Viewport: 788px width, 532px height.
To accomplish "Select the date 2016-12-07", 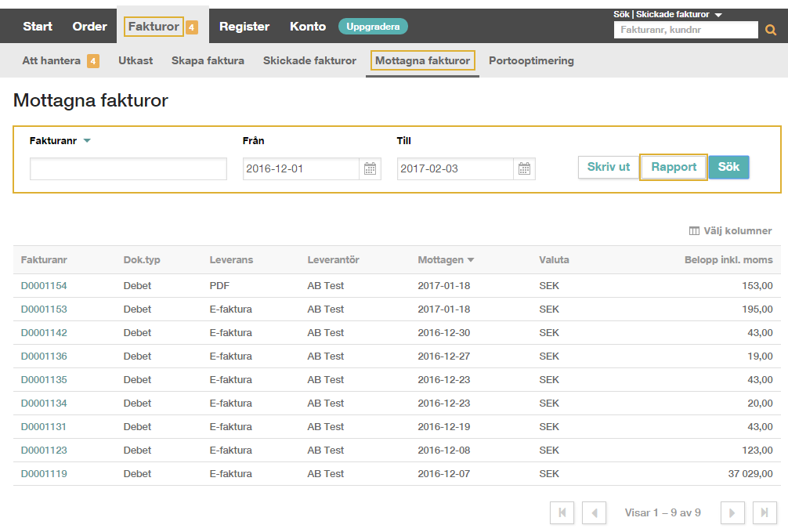I will pyautogui.click(x=444, y=474).
